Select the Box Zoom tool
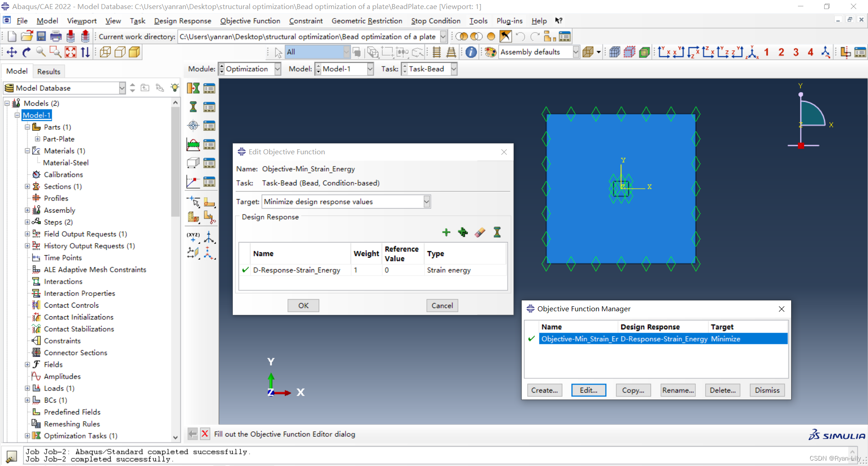Image resolution: width=868 pixels, height=466 pixels. coord(56,52)
